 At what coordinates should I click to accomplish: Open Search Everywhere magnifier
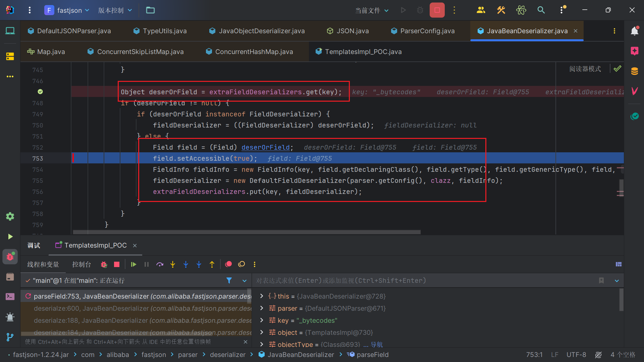(x=541, y=10)
